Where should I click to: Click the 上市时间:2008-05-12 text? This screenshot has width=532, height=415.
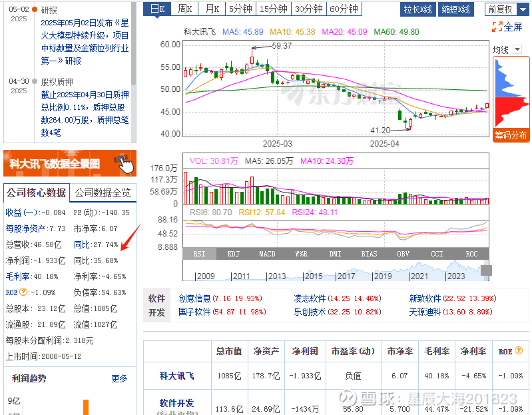pyautogui.click(x=44, y=356)
